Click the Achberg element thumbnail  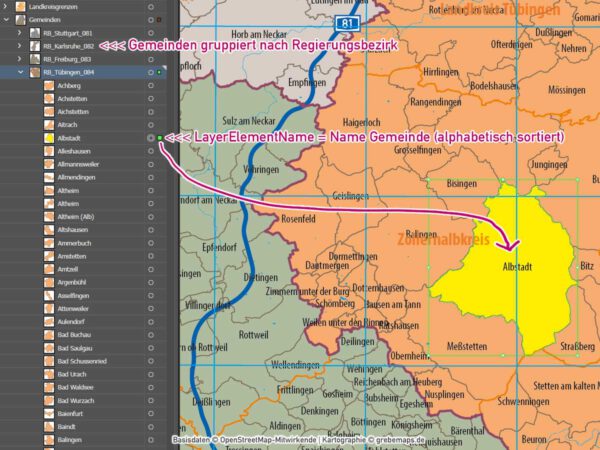click(49, 86)
